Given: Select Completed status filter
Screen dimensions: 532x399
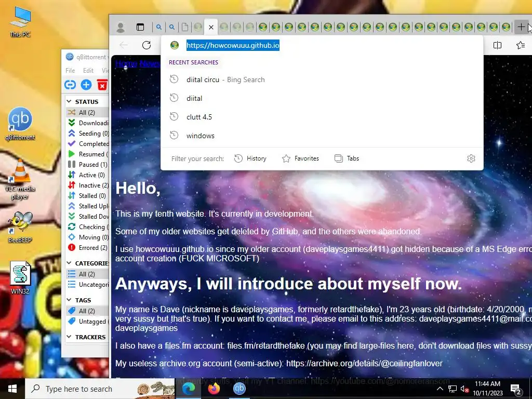Looking at the screenshot, I should [x=87, y=144].
